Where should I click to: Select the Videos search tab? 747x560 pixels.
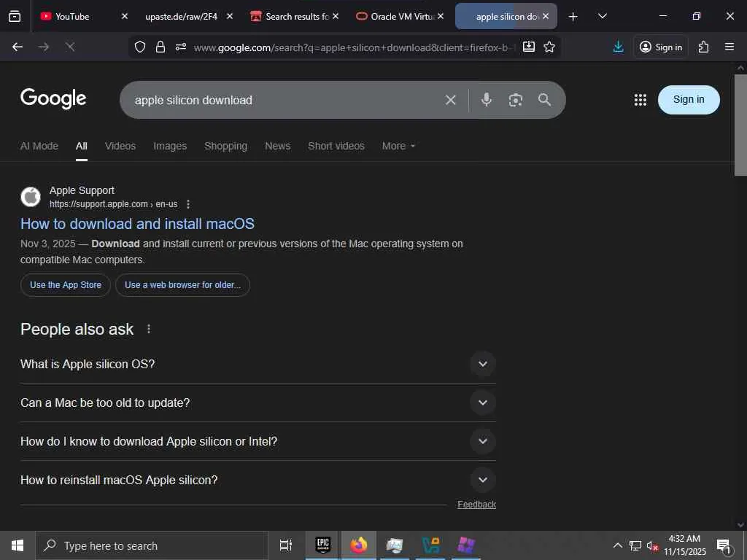[x=120, y=146]
